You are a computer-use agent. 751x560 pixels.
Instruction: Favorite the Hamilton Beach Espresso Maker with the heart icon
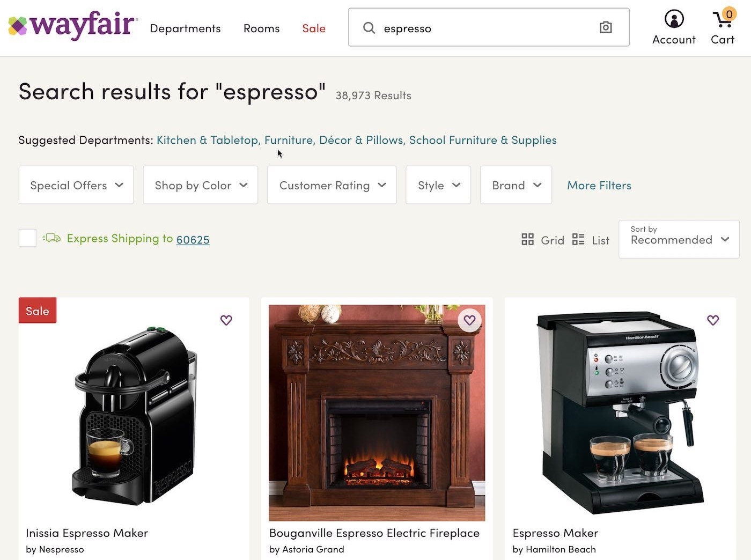click(x=713, y=320)
